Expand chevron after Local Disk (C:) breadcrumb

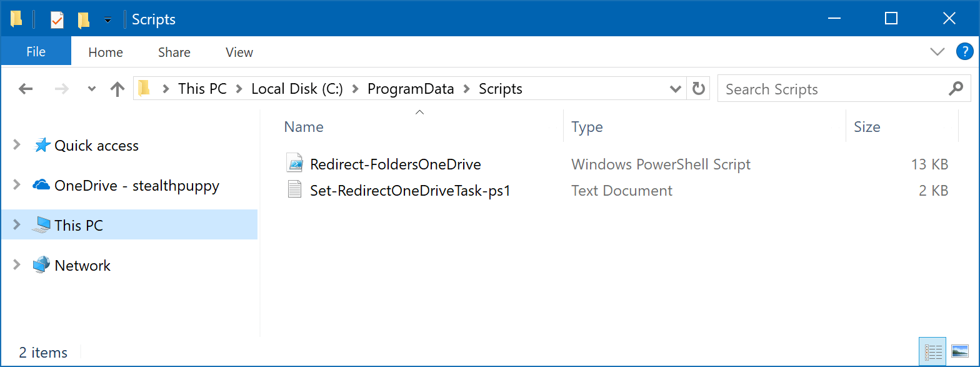click(355, 89)
